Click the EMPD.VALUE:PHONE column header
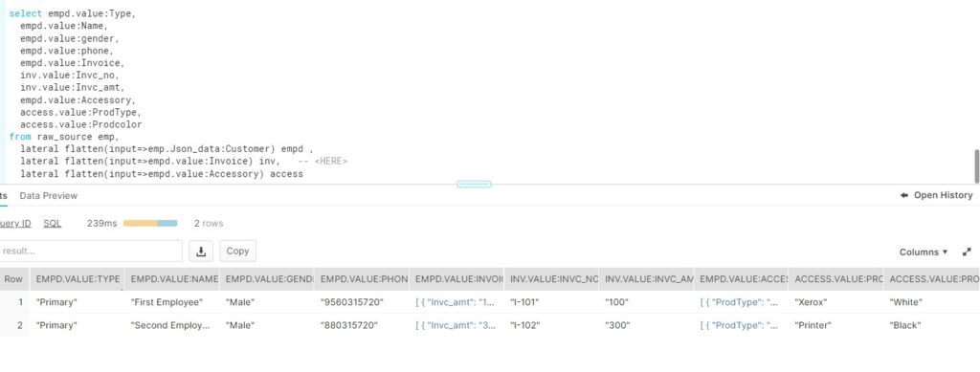980x372 pixels. 362,279
